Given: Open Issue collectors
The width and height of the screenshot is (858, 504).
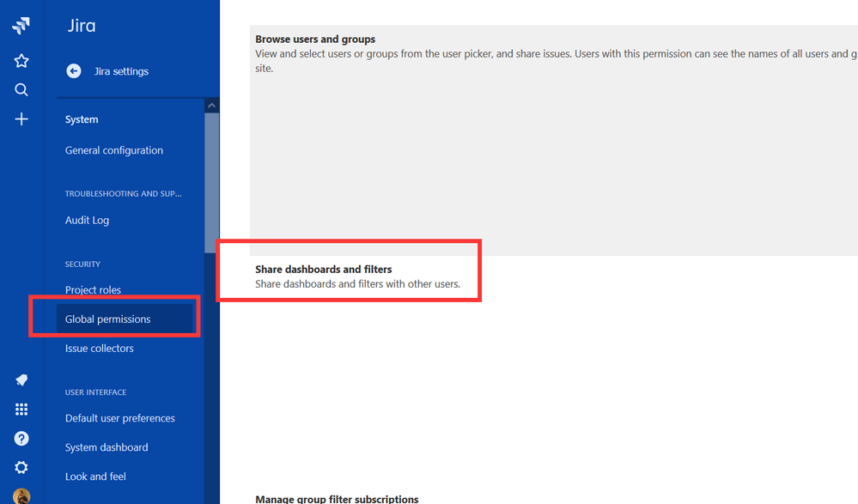Looking at the screenshot, I should pyautogui.click(x=99, y=348).
